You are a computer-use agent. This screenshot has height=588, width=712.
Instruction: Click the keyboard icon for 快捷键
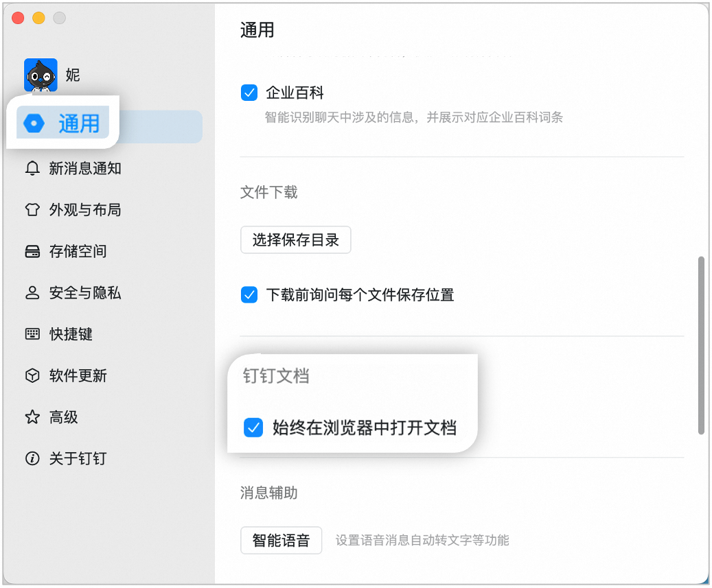(32, 334)
